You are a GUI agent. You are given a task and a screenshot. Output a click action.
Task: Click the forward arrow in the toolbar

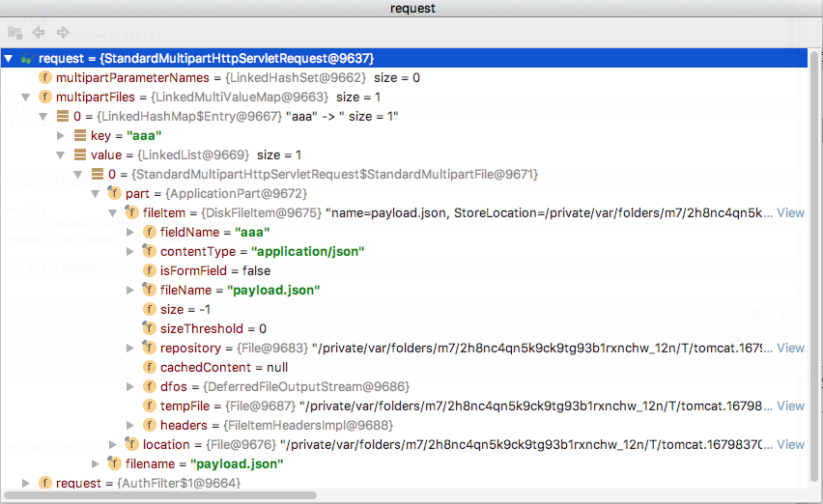[63, 33]
